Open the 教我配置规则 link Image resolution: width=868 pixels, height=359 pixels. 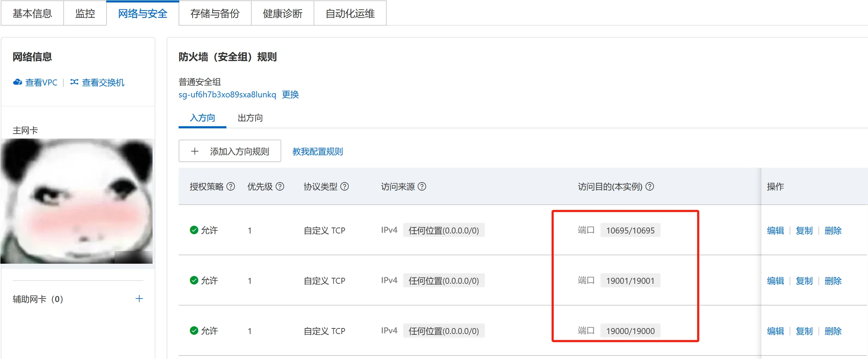pos(317,151)
